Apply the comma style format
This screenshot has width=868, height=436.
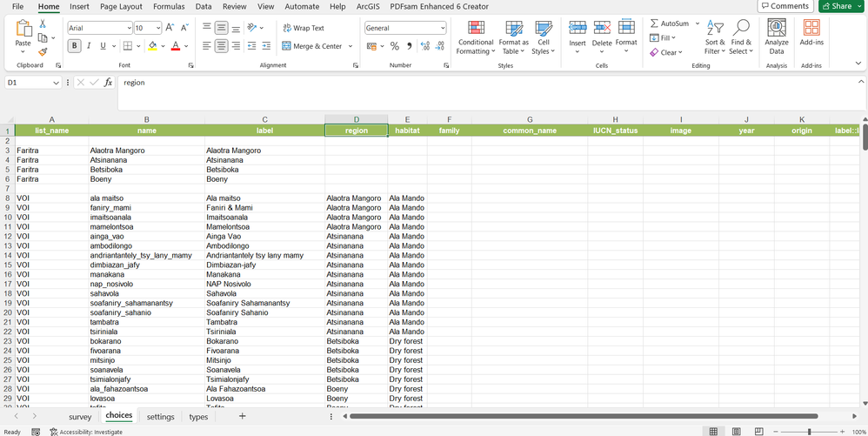[x=410, y=46]
